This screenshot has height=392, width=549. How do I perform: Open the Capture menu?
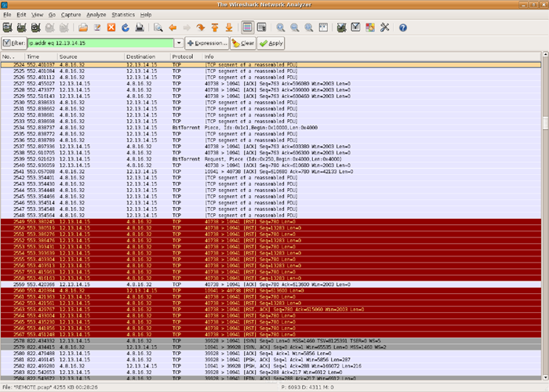coord(71,15)
